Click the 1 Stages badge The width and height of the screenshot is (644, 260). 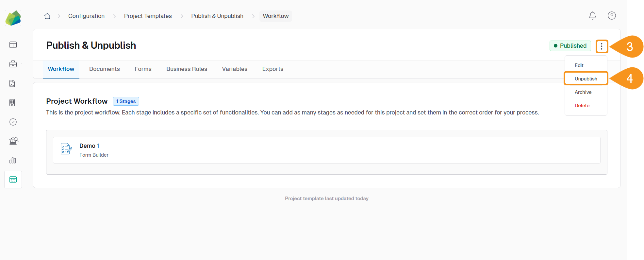(x=126, y=101)
